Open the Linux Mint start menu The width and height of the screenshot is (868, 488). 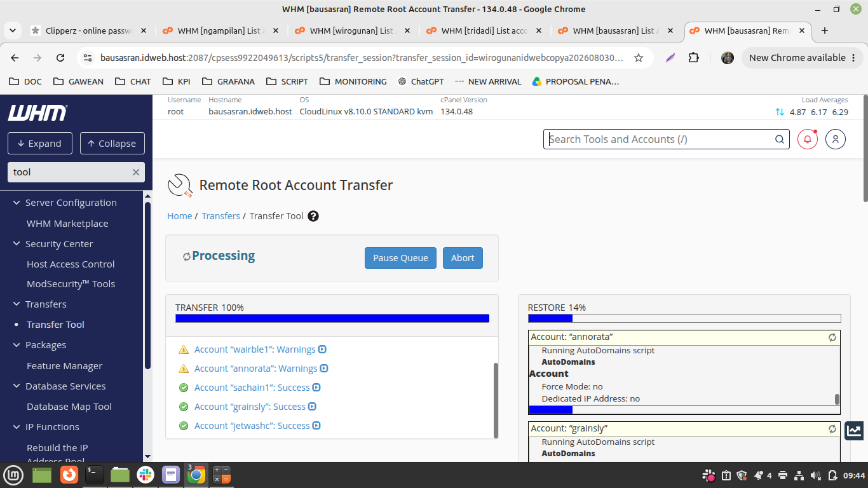click(x=13, y=475)
